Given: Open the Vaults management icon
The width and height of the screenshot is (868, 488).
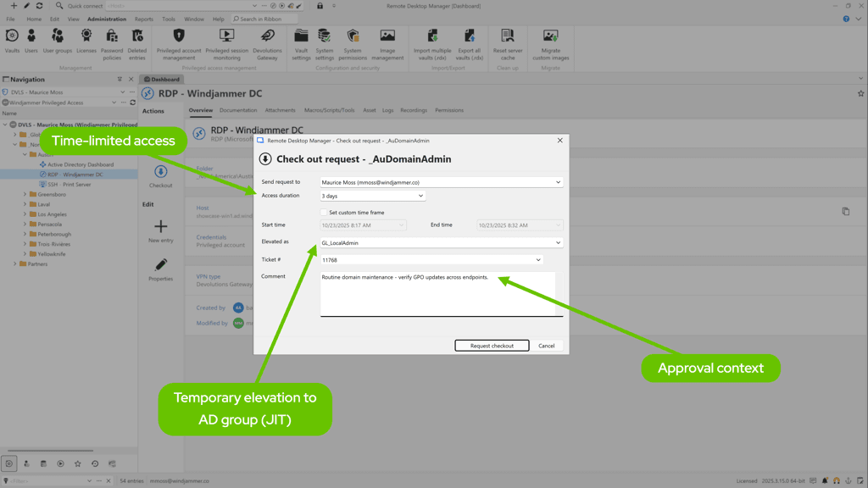Looking at the screenshot, I should tap(11, 42).
